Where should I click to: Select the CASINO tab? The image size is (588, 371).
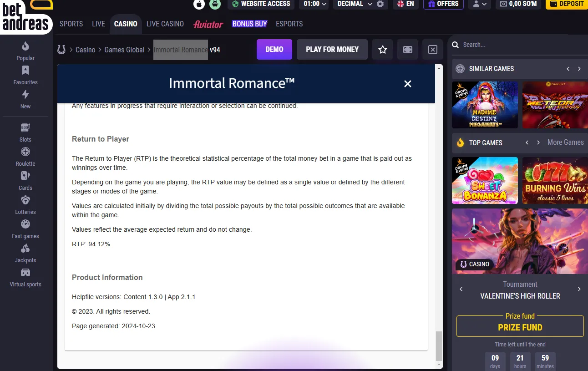point(126,24)
